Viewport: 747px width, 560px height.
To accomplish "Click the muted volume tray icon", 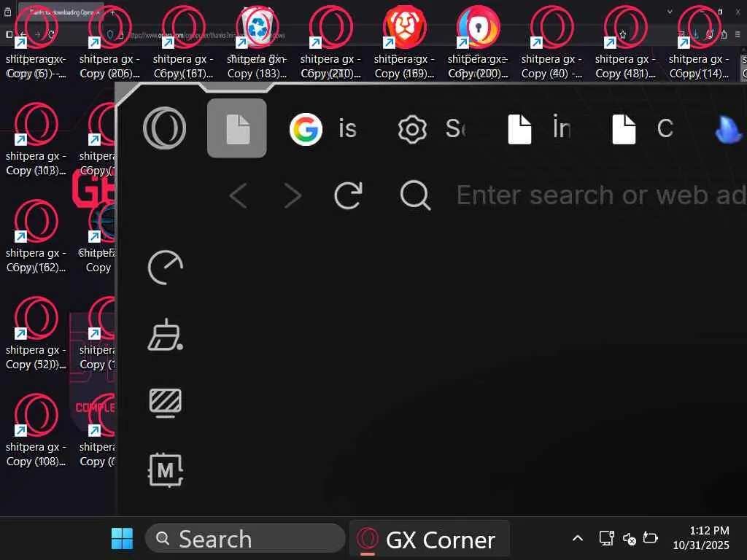I will point(629,539).
